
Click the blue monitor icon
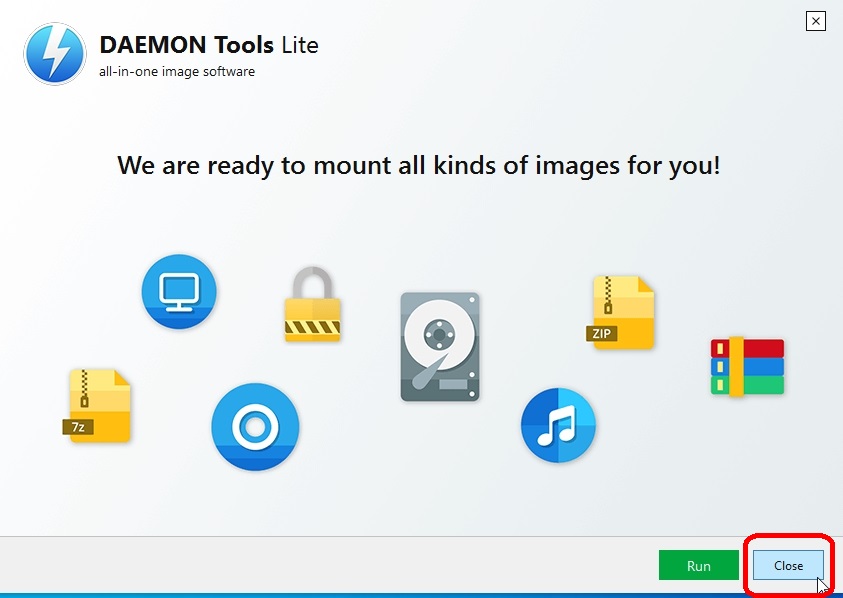coord(179,291)
